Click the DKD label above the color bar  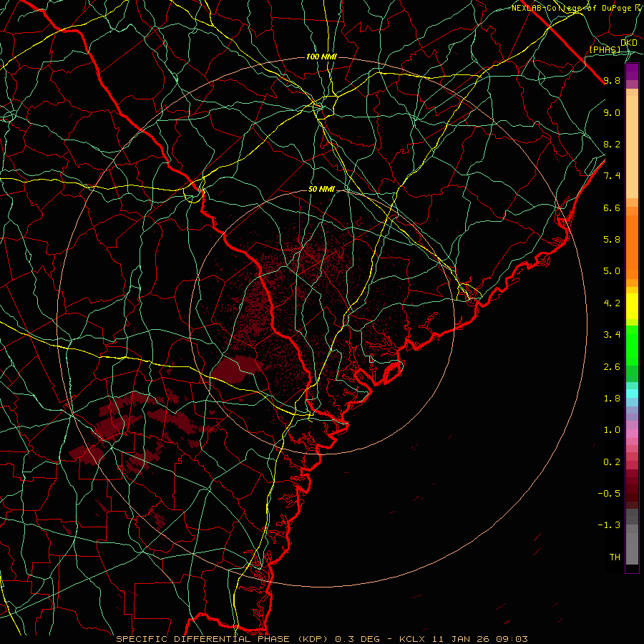click(629, 43)
